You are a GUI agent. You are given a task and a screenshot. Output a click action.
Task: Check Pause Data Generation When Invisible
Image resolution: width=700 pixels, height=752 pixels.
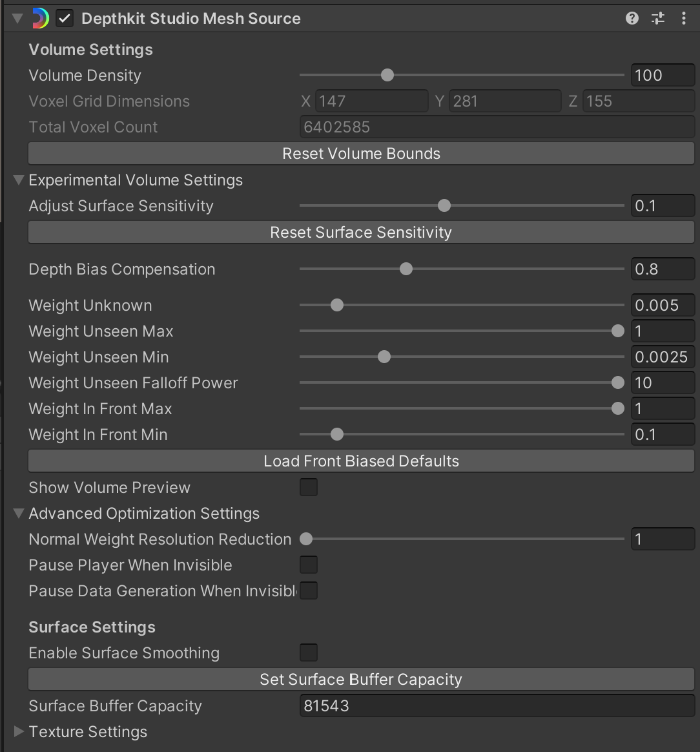(x=309, y=591)
